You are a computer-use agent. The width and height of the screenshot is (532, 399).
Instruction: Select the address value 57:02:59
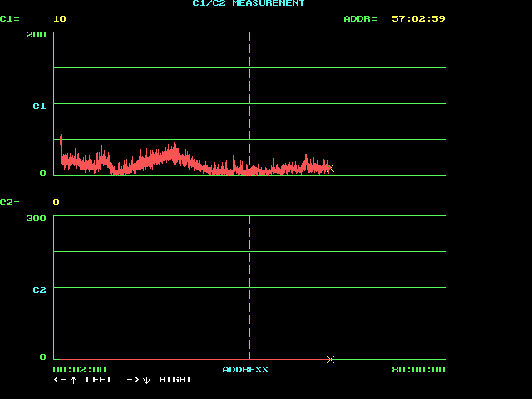click(418, 19)
